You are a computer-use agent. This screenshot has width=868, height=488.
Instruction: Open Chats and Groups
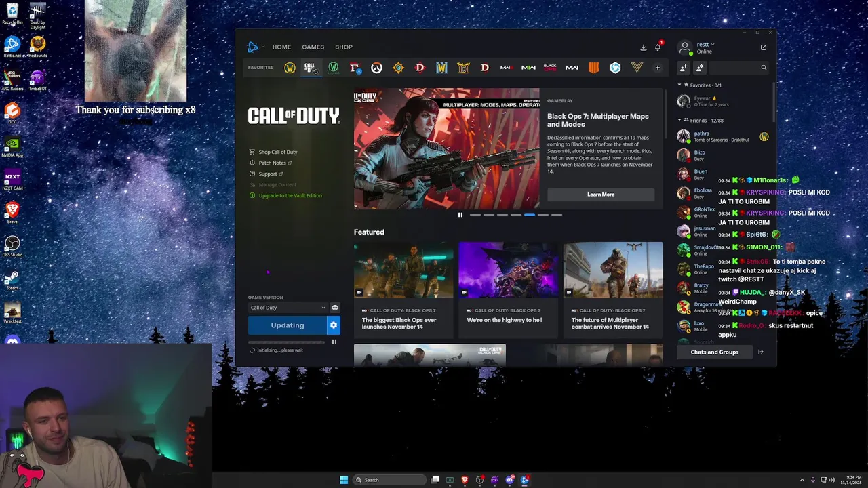tap(714, 352)
